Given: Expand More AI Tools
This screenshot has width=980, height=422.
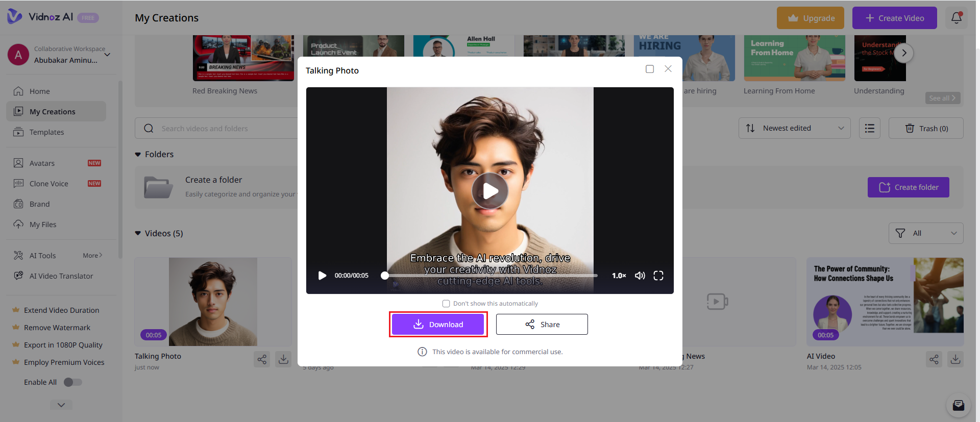Looking at the screenshot, I should click(92, 256).
